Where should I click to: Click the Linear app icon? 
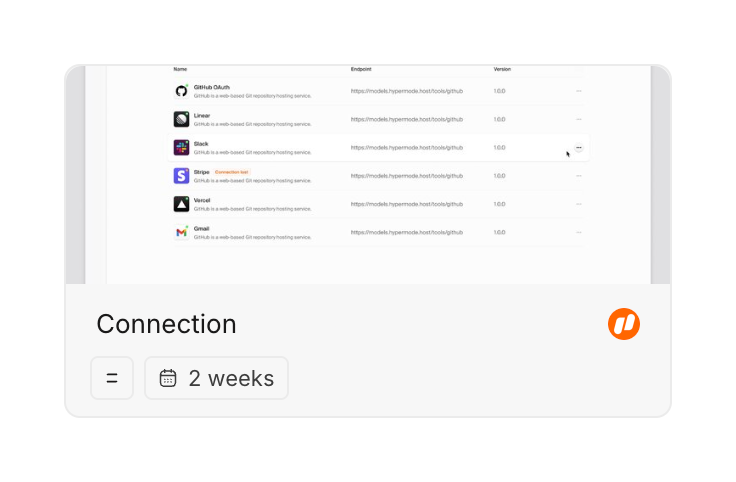[x=181, y=119]
